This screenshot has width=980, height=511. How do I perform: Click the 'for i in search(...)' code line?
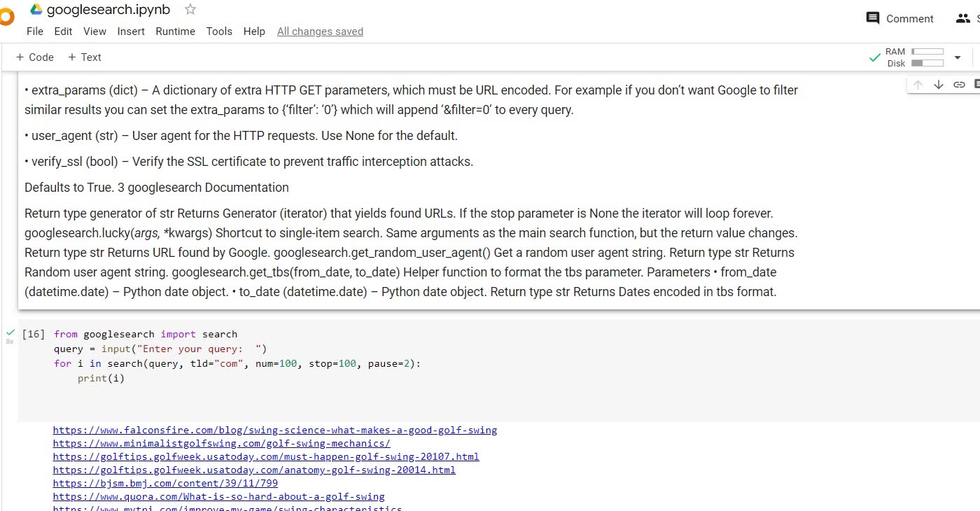pyautogui.click(x=237, y=364)
